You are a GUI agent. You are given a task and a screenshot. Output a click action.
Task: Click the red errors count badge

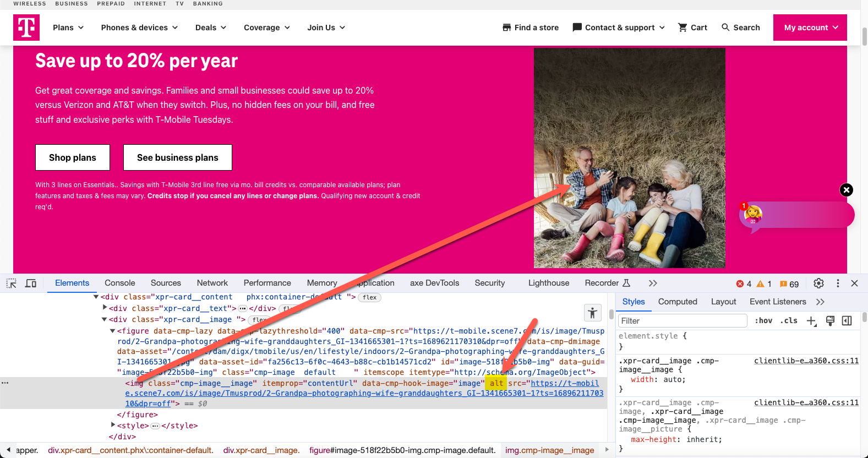tap(744, 283)
